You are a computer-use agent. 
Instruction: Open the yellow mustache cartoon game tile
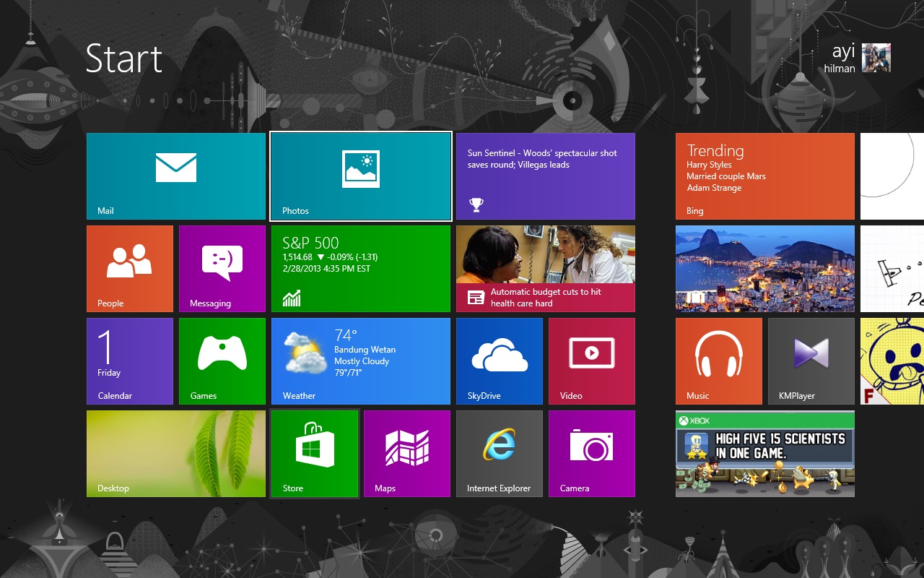[892, 361]
